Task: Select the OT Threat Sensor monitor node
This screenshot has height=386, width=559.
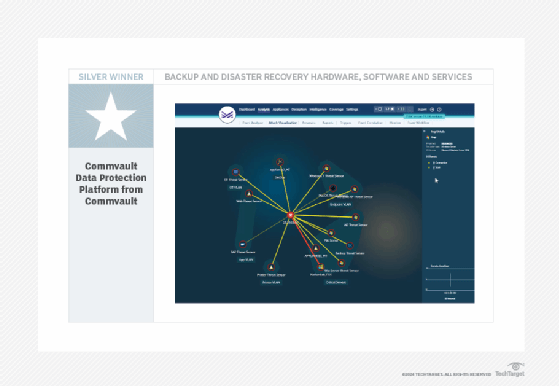Action: tap(235, 172)
